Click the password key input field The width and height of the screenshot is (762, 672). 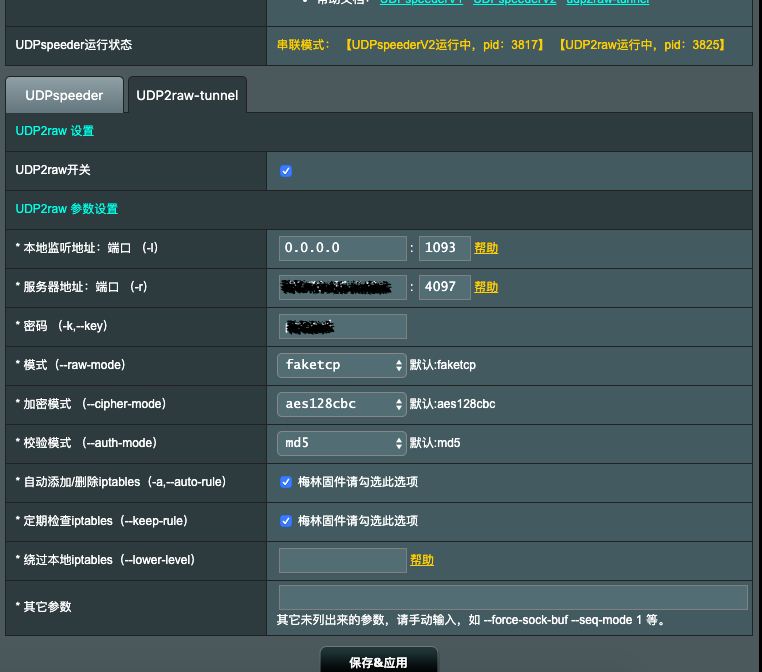click(343, 327)
